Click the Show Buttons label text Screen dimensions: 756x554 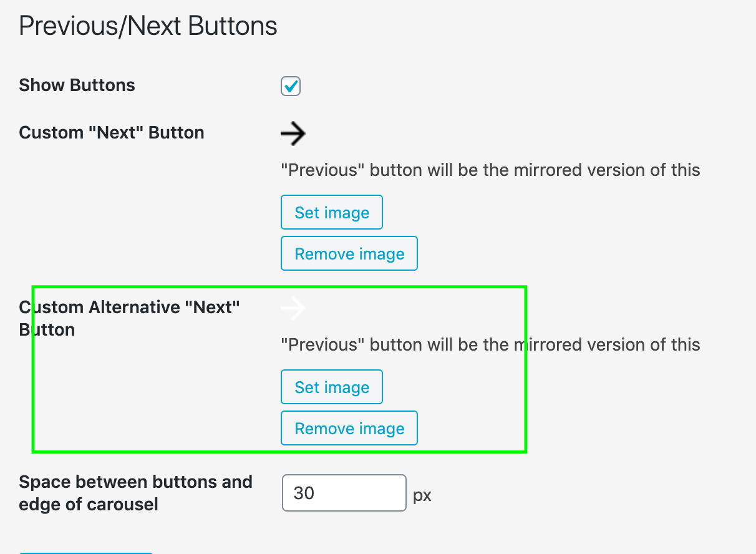(77, 85)
